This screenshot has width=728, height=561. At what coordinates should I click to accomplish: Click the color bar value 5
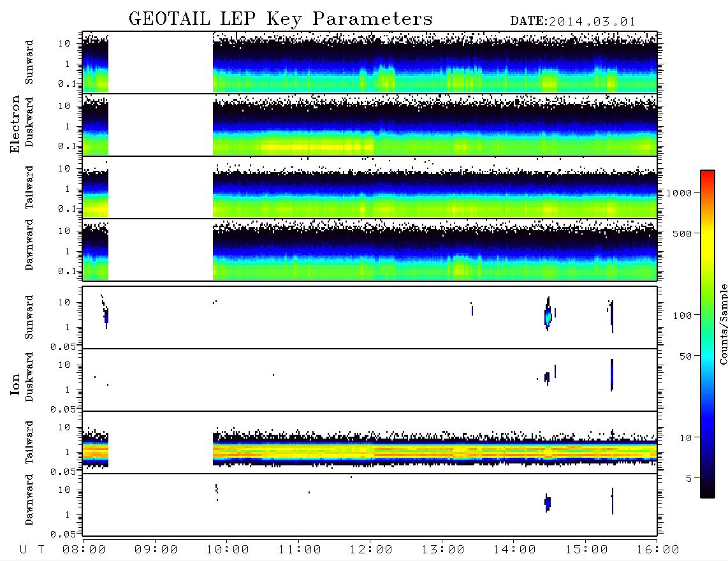[688, 479]
